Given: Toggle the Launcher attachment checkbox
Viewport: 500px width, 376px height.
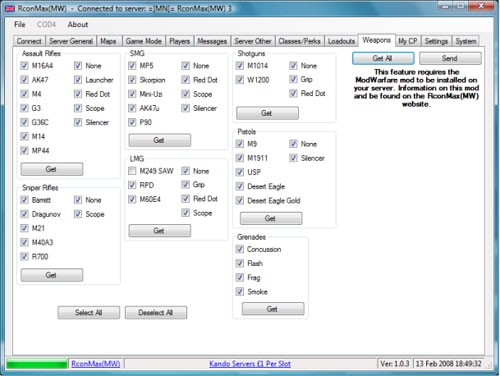Looking at the screenshot, I should [78, 80].
